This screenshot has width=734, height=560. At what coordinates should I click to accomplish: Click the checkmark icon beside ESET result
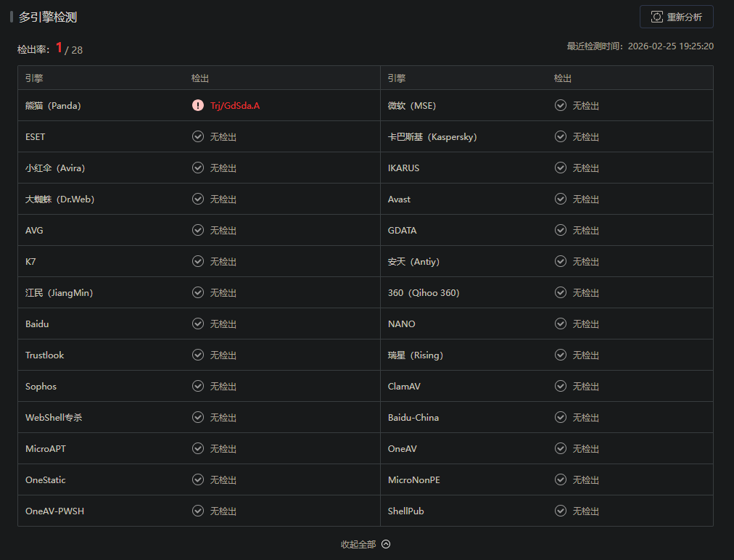tap(198, 136)
